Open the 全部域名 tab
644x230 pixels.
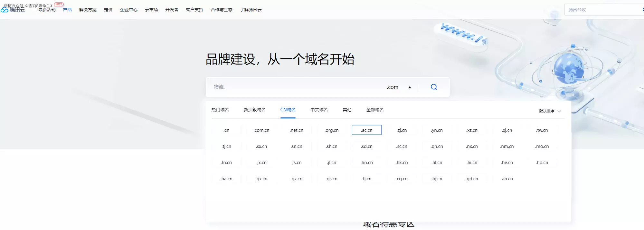375,110
